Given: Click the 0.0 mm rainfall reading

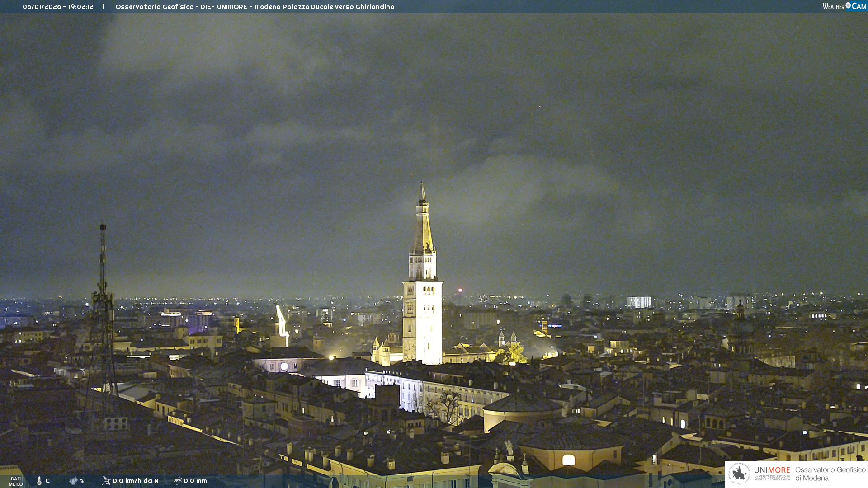Looking at the screenshot, I should [195, 481].
